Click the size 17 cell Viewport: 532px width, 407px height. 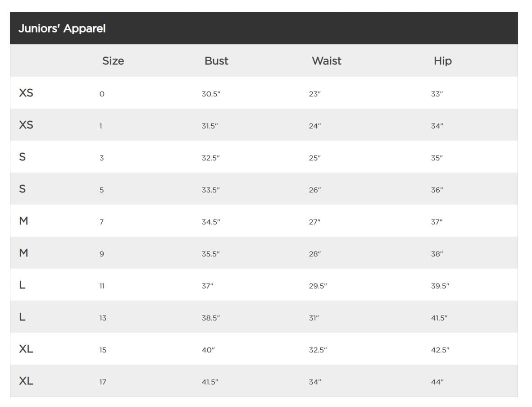click(102, 382)
